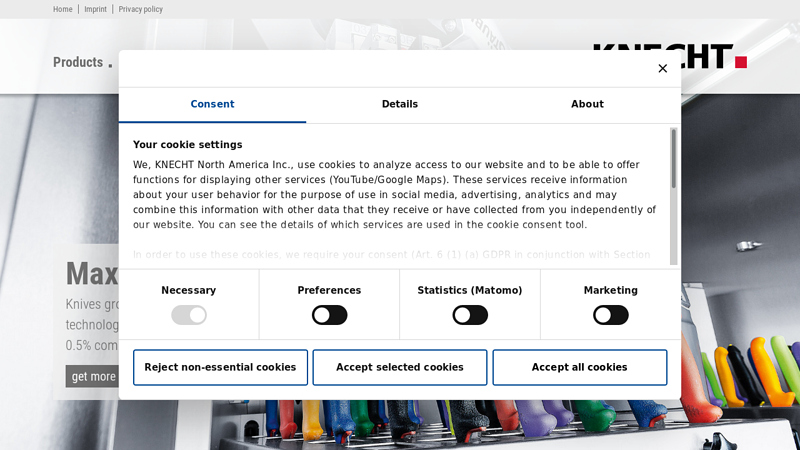This screenshot has height=450, width=800.
Task: Click the cookie text scrollbar
Action: [x=674, y=160]
